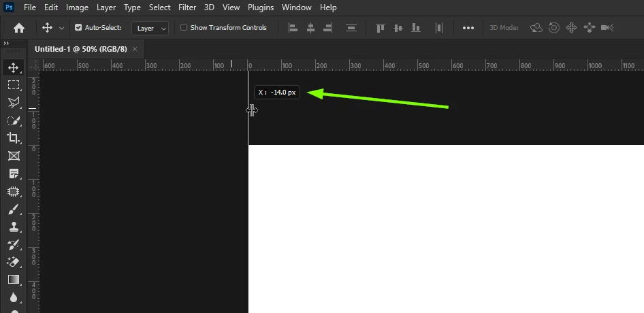The image size is (644, 313).
Task: Uncheck the Auto-Select checkbox
Action: [78, 27]
